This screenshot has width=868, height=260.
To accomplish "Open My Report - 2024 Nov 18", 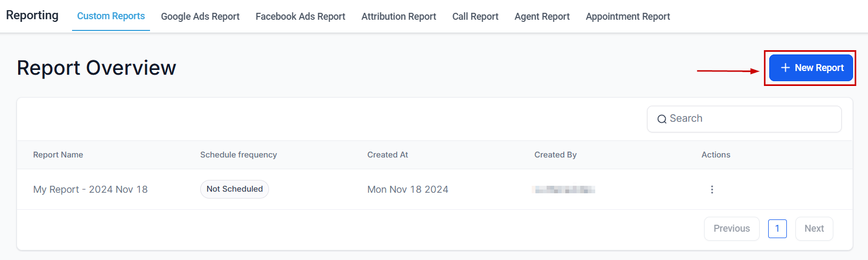I will pyautogui.click(x=90, y=190).
